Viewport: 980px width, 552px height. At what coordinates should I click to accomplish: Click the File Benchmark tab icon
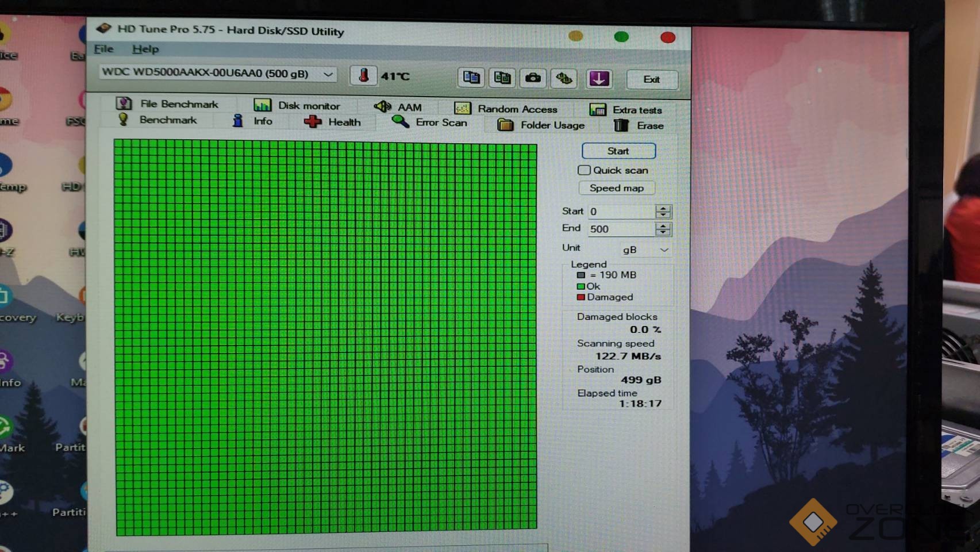(124, 103)
